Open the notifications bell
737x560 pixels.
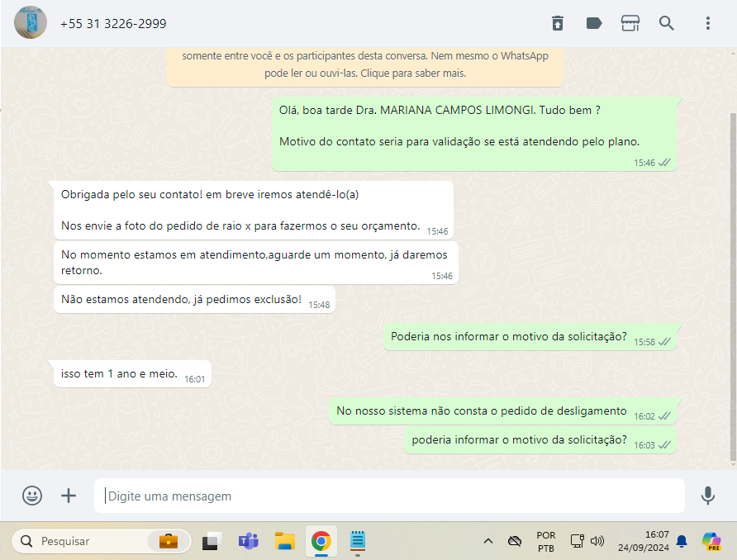pos(682,542)
